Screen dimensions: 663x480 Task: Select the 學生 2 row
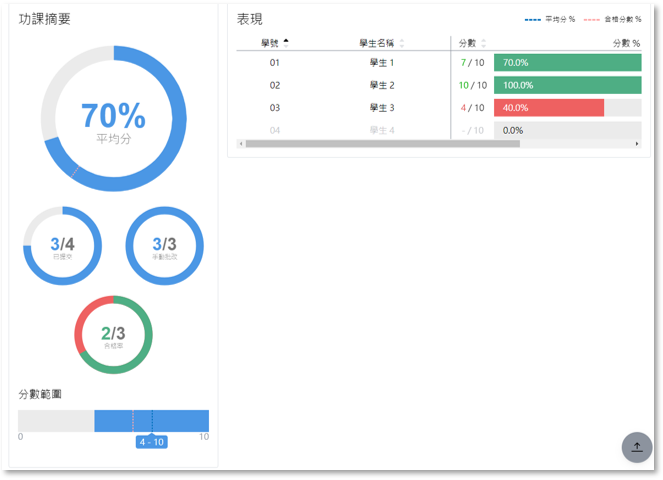tap(382, 85)
